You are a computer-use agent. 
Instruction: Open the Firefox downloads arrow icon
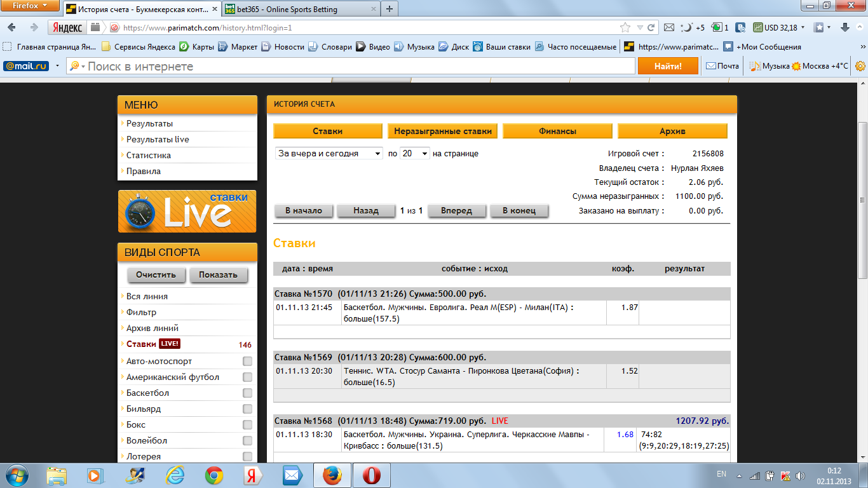(x=845, y=27)
